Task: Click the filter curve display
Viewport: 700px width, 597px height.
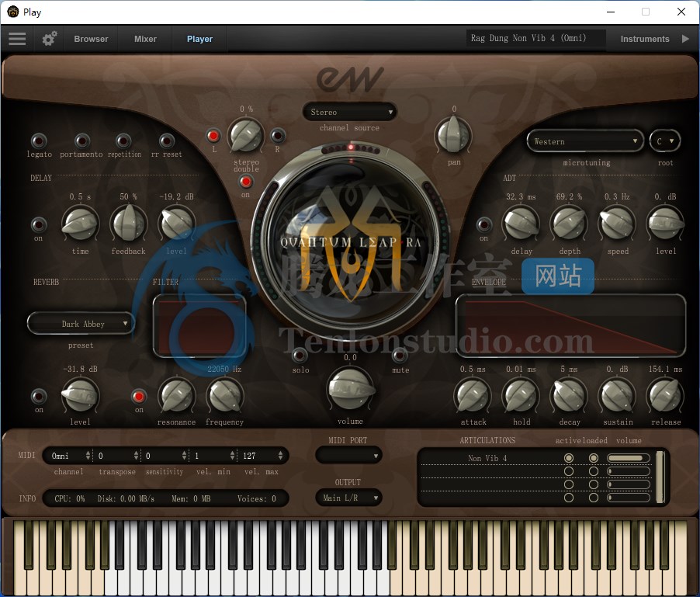Action: coord(199,325)
